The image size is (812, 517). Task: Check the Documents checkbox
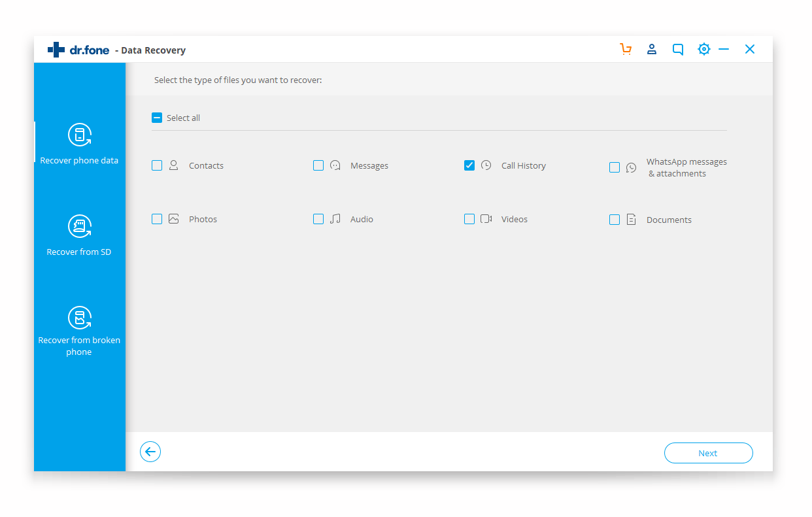(615, 220)
